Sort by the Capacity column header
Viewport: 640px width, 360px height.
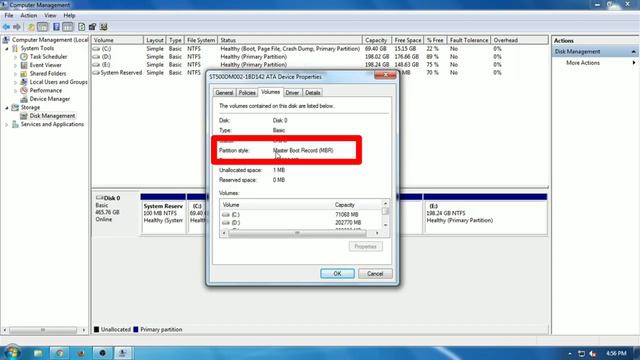[376, 40]
